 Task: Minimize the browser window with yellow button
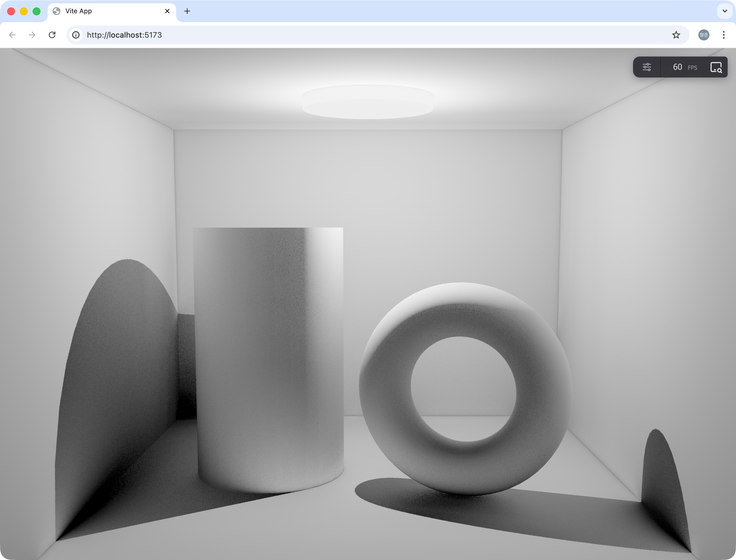24,11
